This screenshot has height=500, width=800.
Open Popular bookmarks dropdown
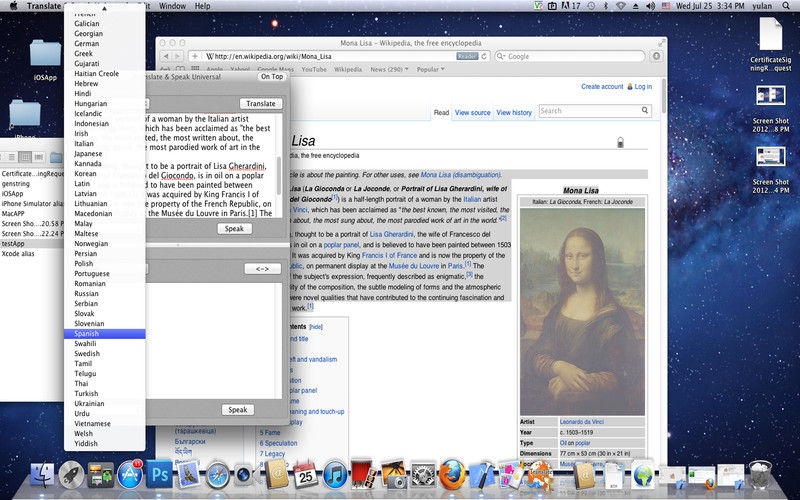[x=431, y=69]
